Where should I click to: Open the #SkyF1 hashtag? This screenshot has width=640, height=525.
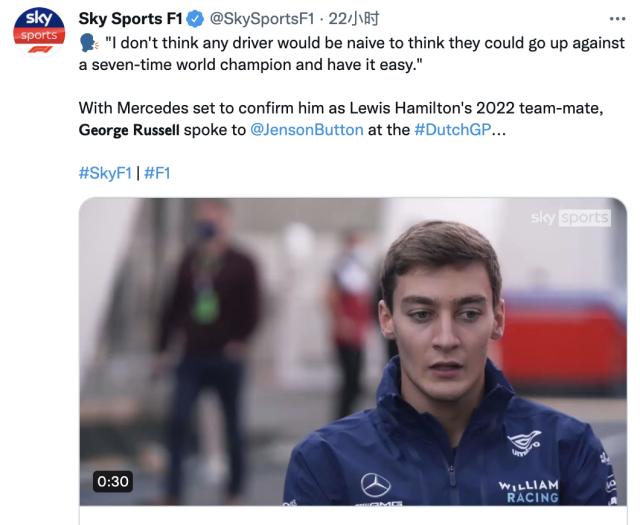coord(103,173)
